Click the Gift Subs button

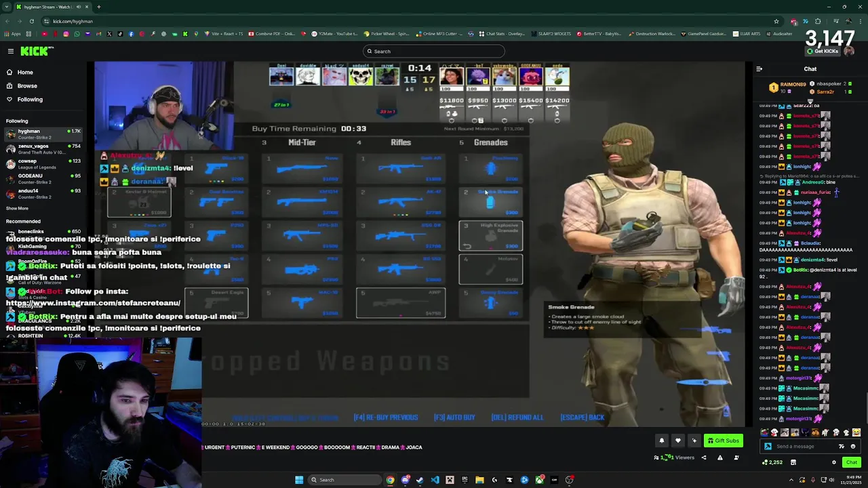pos(723,441)
